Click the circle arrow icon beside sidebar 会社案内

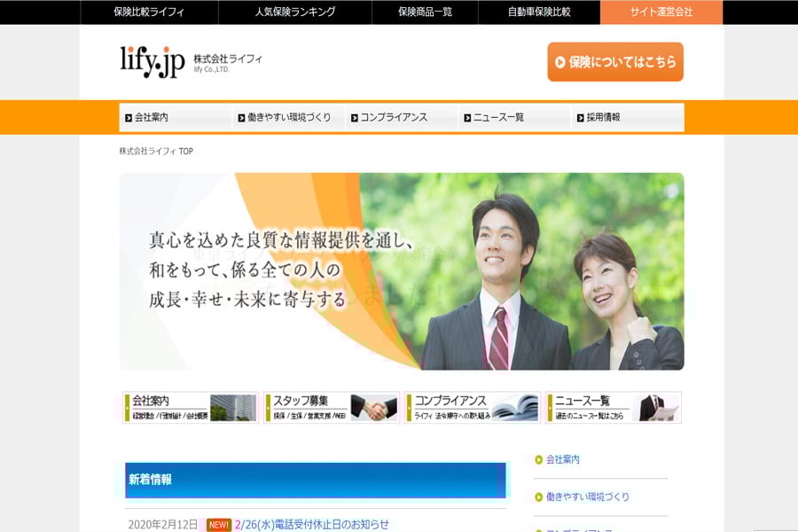point(539,460)
